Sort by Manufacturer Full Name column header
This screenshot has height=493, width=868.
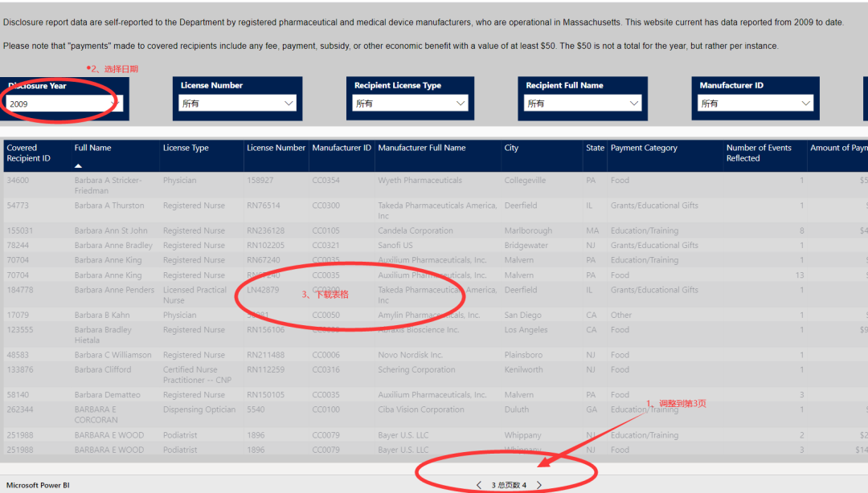[421, 148]
